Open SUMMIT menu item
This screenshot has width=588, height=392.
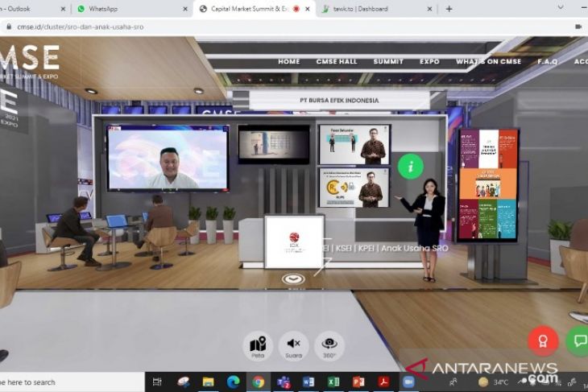click(x=388, y=61)
